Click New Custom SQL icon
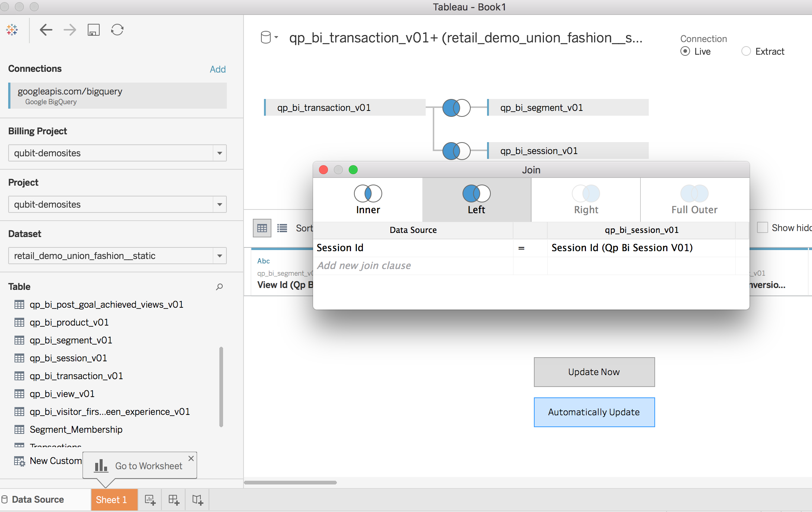The height and width of the screenshot is (512, 812). click(x=19, y=461)
